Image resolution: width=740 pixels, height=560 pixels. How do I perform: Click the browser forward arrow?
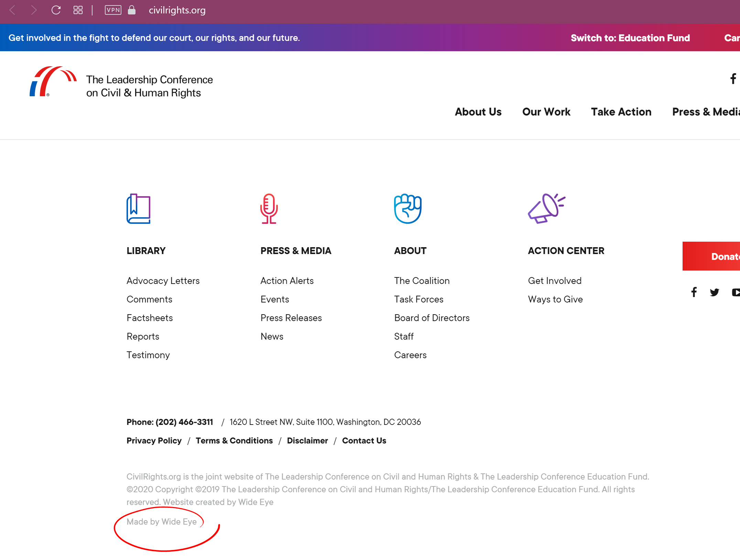[33, 10]
